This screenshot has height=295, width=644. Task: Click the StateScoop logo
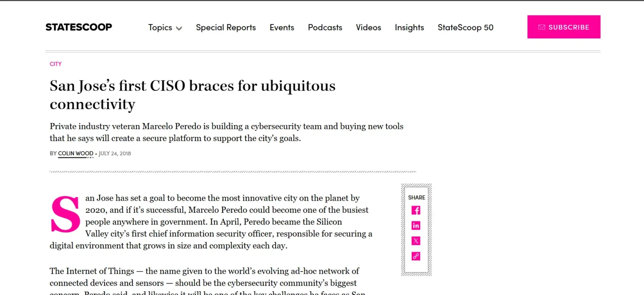pos(79,27)
